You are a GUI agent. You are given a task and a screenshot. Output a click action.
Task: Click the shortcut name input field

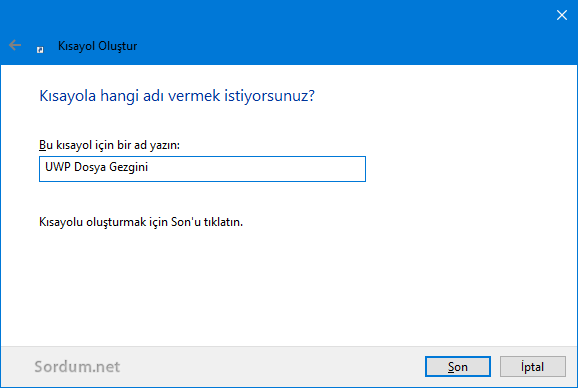[202, 169]
